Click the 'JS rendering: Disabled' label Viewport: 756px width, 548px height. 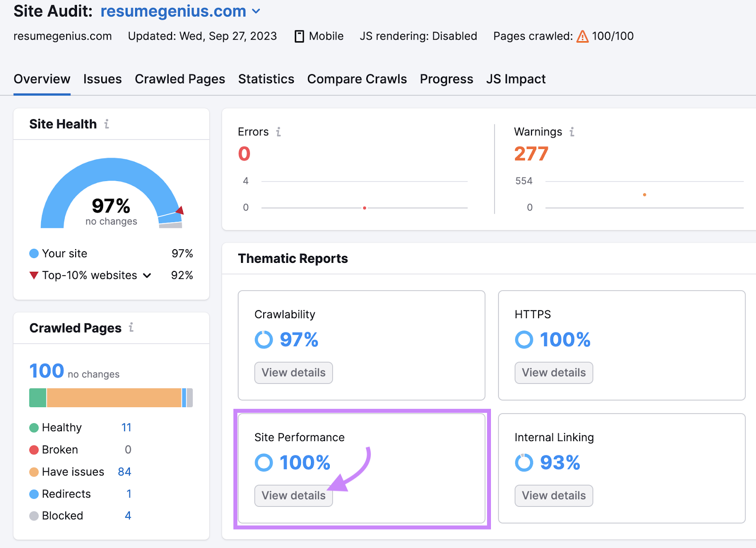pos(418,36)
